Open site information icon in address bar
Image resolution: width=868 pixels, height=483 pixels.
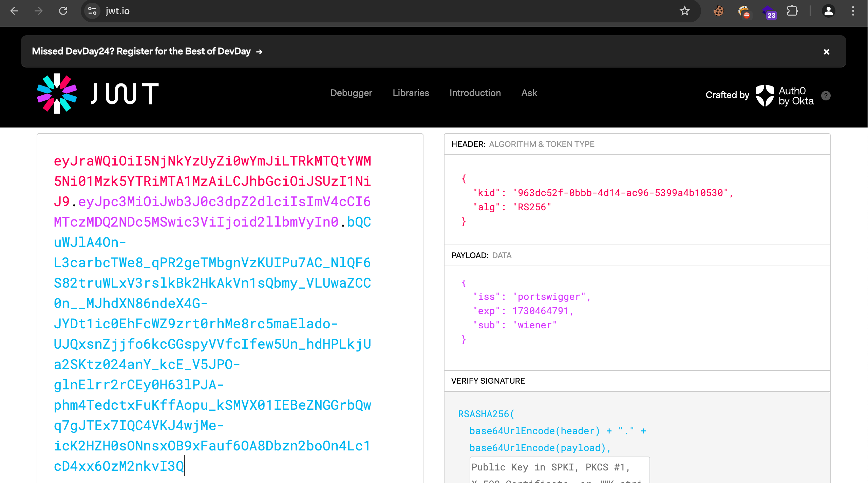[92, 11]
